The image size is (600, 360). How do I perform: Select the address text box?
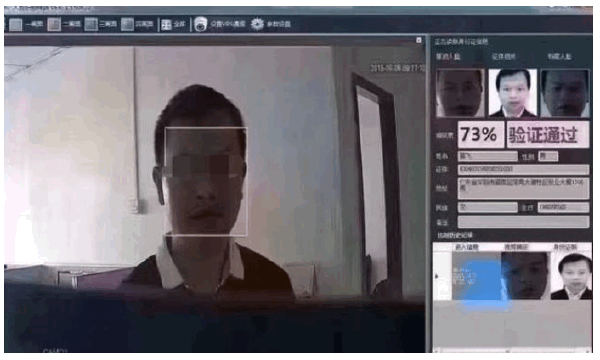[523, 188]
